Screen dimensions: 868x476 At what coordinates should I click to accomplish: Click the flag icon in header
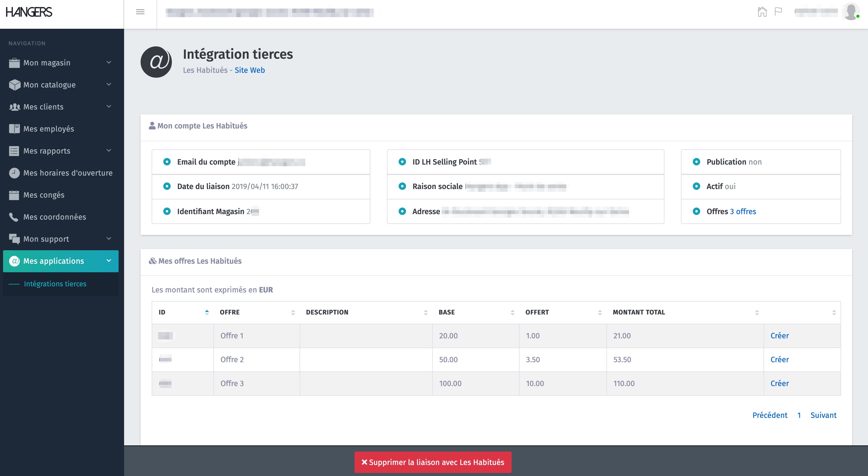778,12
